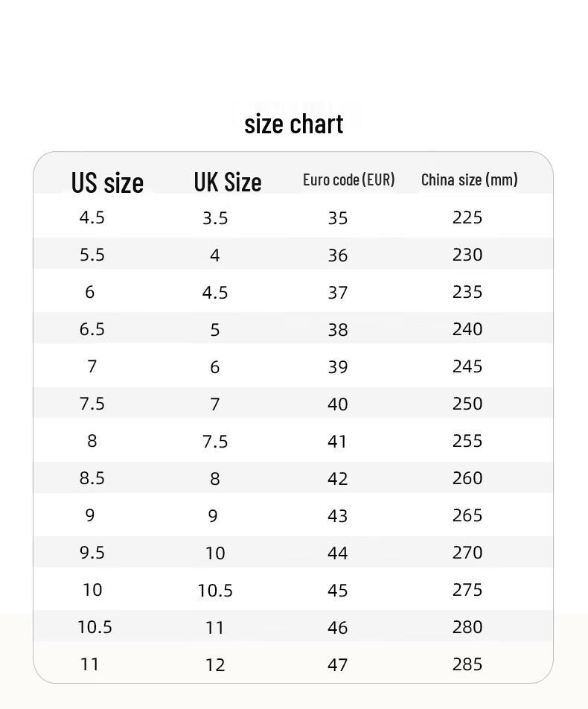Select the China size 280 cell
The width and height of the screenshot is (588, 709).
tap(467, 627)
